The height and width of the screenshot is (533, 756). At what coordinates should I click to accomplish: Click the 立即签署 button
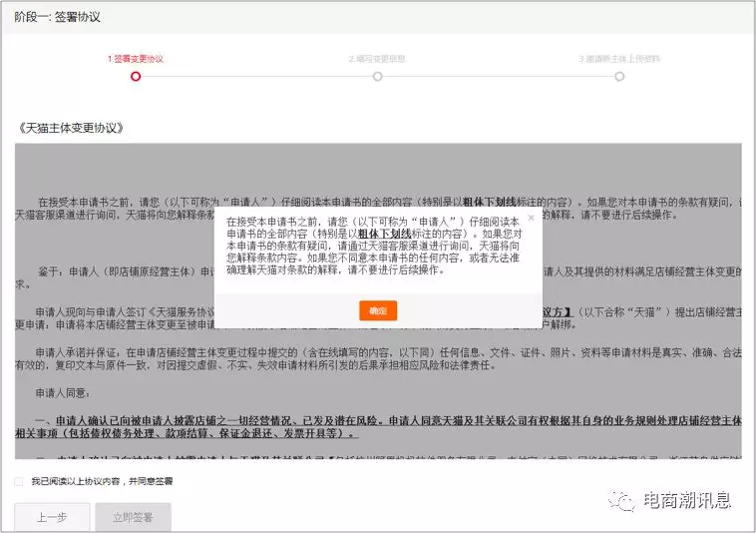click(x=133, y=518)
